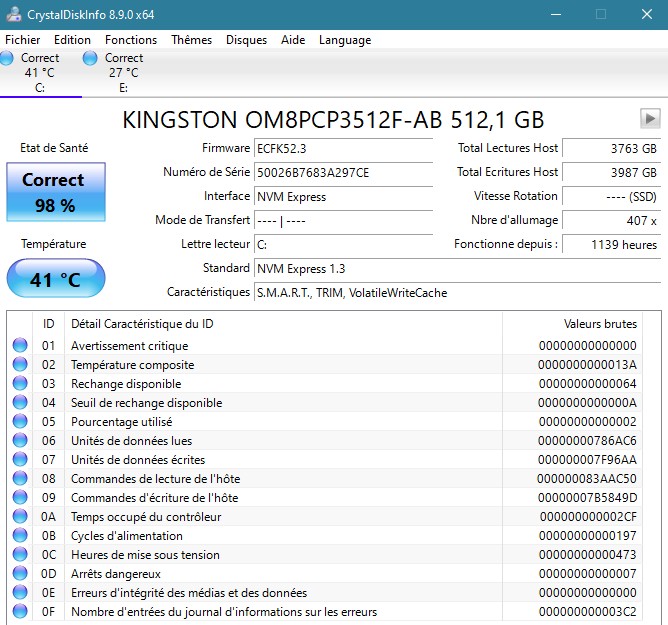The width and height of the screenshot is (668, 625).
Task: Open the Edition menu
Action: coord(72,40)
